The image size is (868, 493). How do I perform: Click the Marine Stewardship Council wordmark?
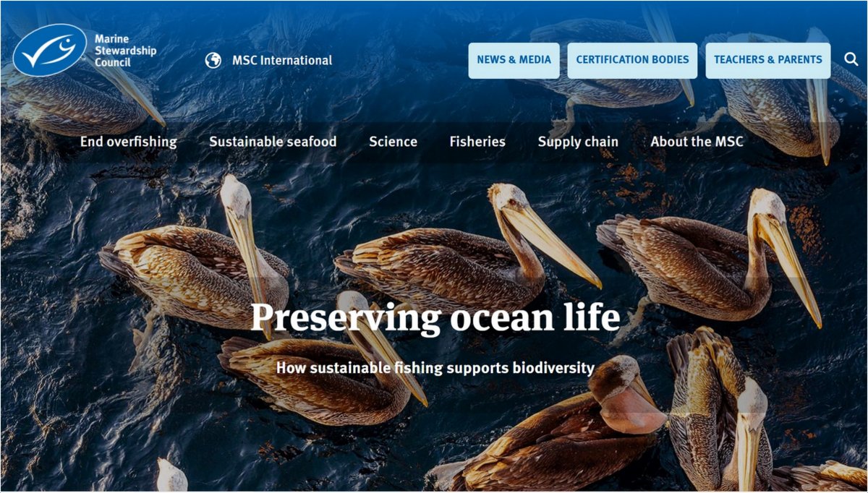click(x=125, y=49)
